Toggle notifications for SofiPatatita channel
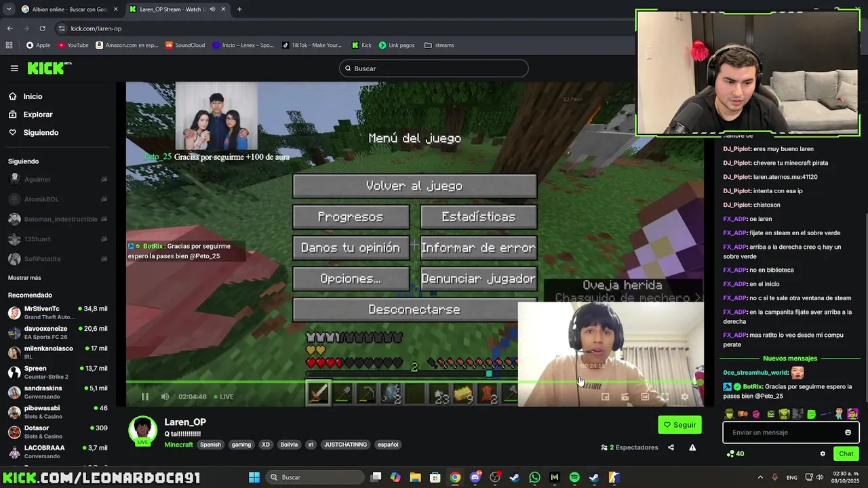This screenshot has width=868, height=488. coord(104,259)
